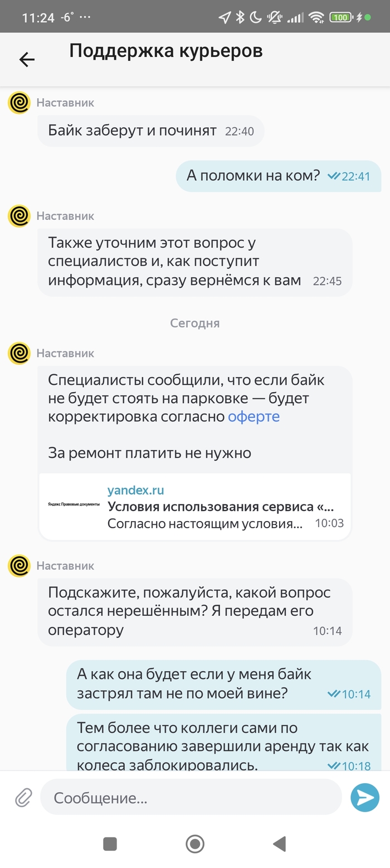The image size is (390, 868).
Task: Tap Android circle home button
Action: (195, 843)
